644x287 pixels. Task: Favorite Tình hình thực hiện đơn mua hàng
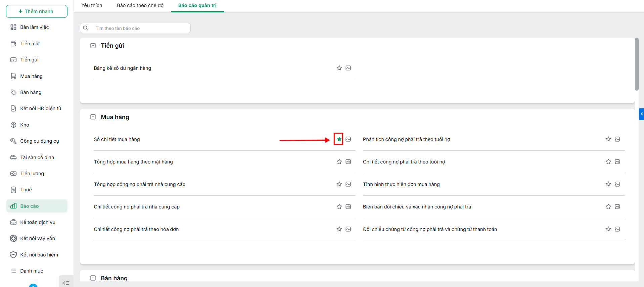click(608, 184)
